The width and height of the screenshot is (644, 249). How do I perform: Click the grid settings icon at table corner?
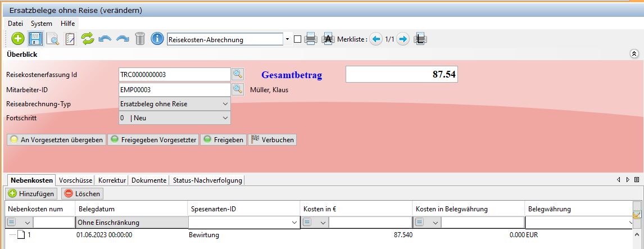click(x=637, y=215)
